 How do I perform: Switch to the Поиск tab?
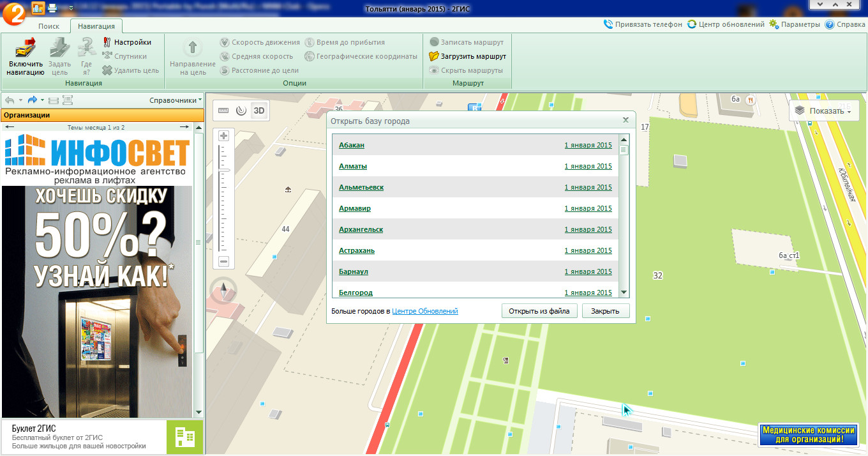(x=49, y=26)
